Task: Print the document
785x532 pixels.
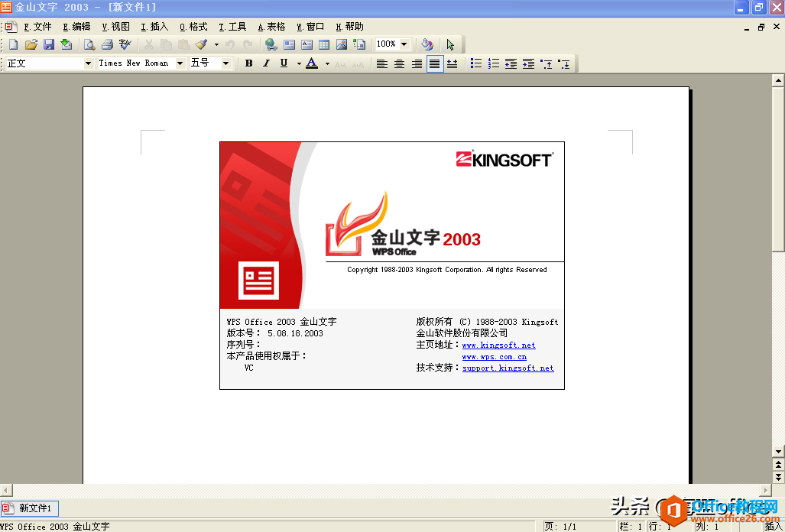Action: [107, 44]
